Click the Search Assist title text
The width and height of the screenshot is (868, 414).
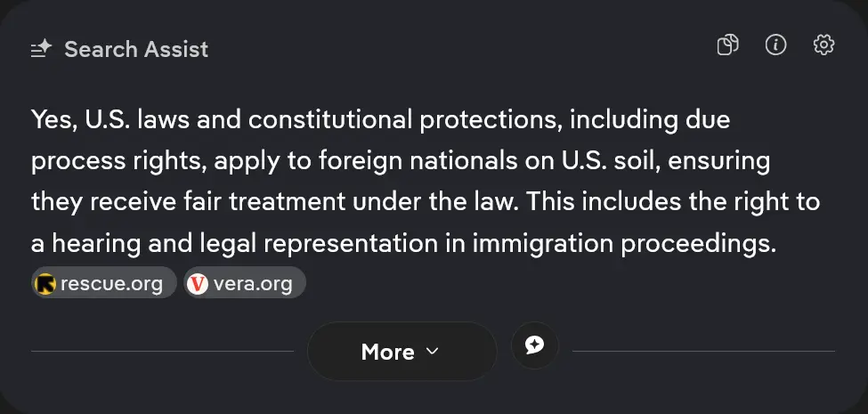click(136, 49)
